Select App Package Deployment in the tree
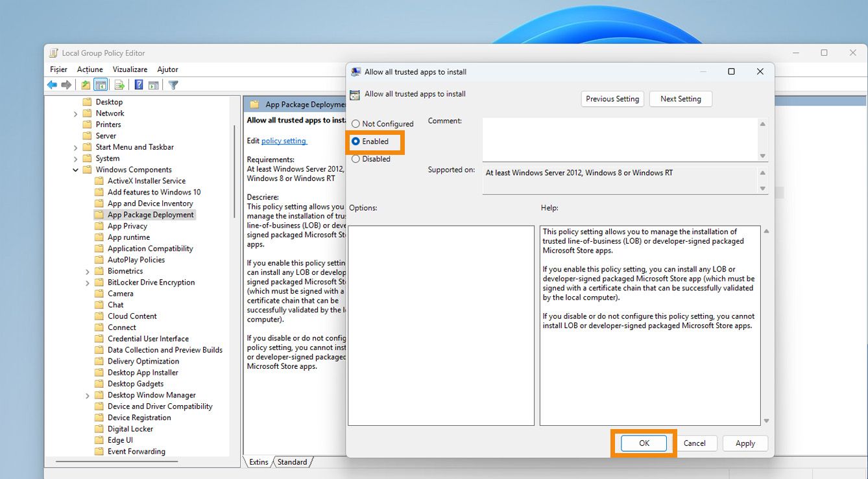Viewport: 868px width, 479px height. coord(151,215)
